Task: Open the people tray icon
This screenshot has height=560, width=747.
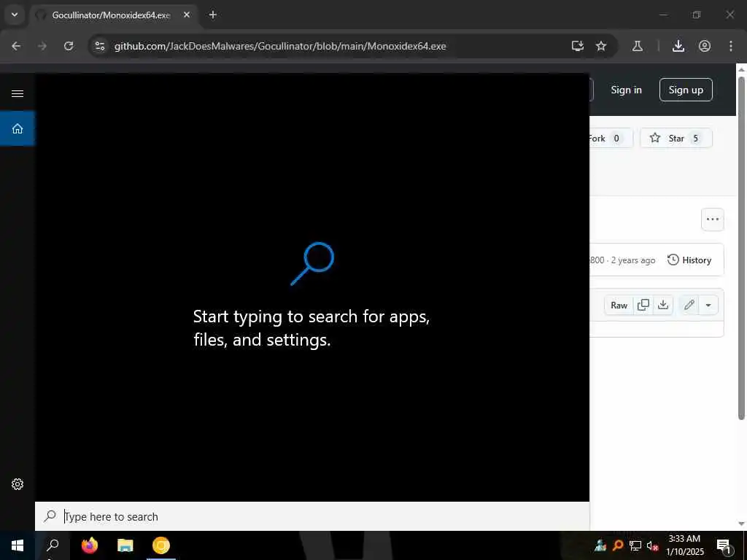Action: coord(600,545)
